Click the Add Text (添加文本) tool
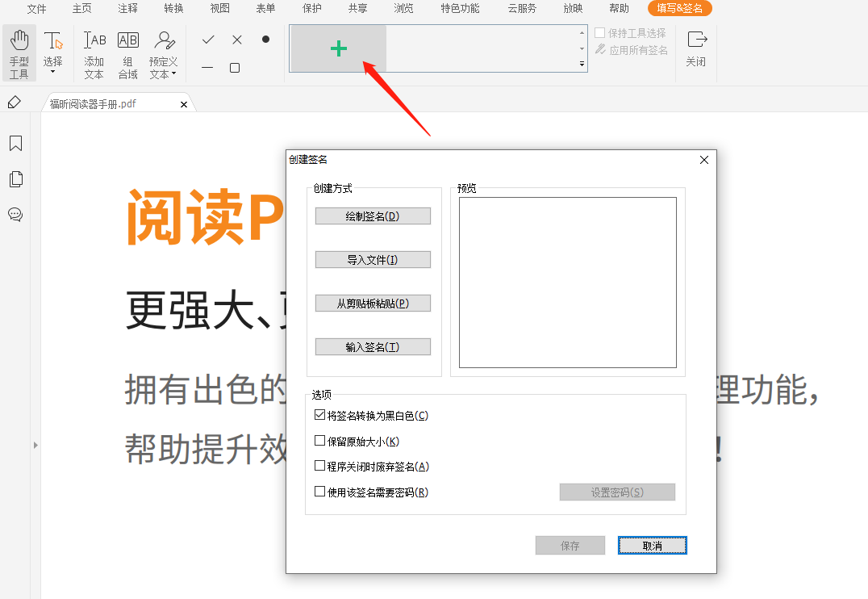 pyautogui.click(x=94, y=53)
